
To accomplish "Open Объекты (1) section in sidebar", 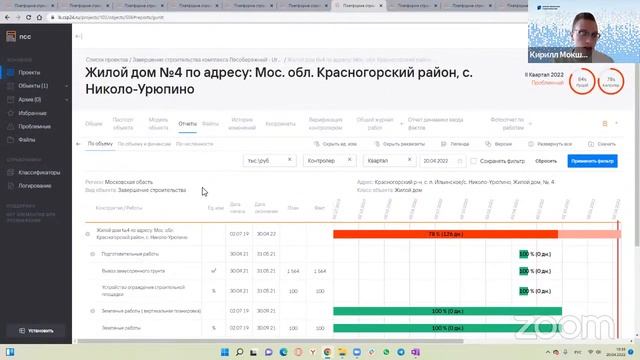I will (33, 86).
